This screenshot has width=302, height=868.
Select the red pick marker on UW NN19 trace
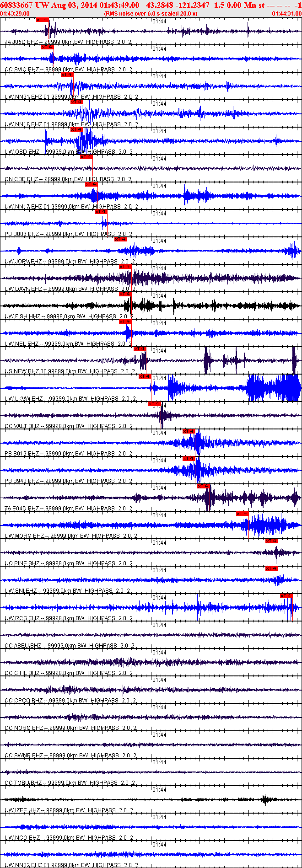76,102
